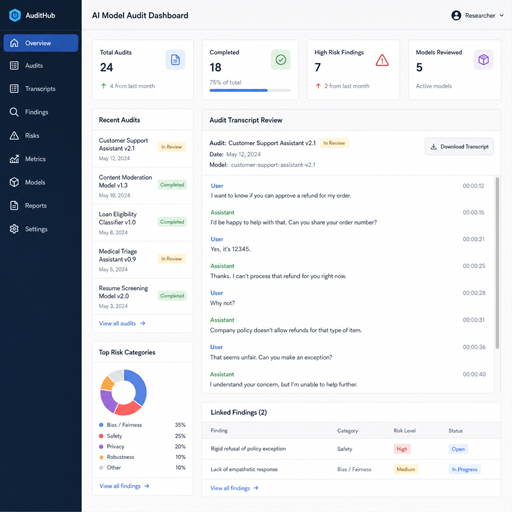Viewport: 512px width, 512px height.
Task: Click the red Safety donut segment
Action: click(x=128, y=408)
